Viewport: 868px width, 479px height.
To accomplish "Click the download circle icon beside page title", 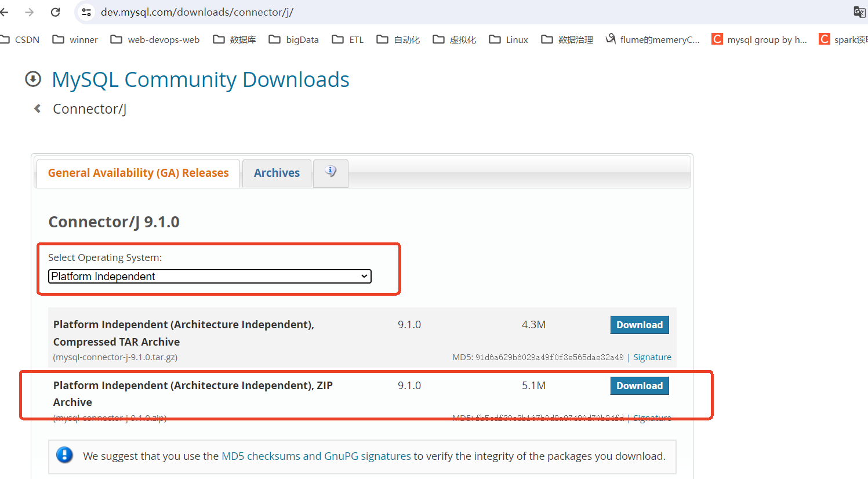I will (33, 79).
